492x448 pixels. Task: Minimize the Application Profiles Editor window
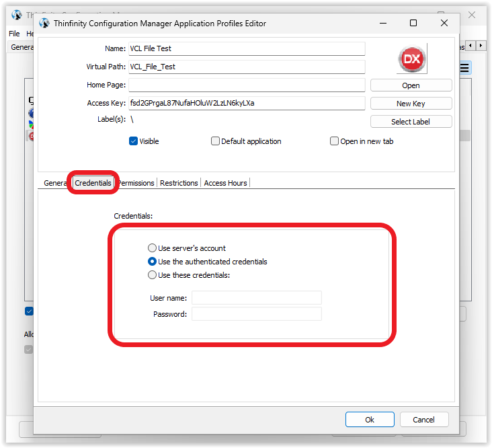pyautogui.click(x=383, y=23)
